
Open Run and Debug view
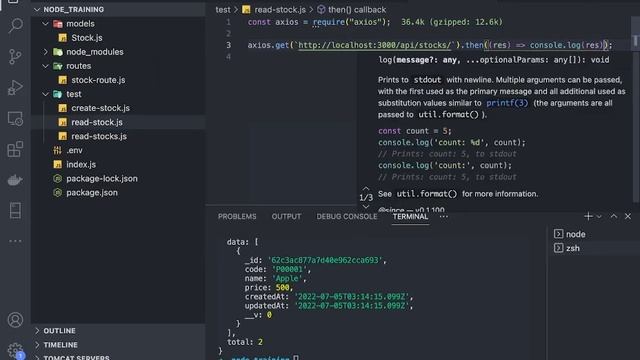pos(15,87)
